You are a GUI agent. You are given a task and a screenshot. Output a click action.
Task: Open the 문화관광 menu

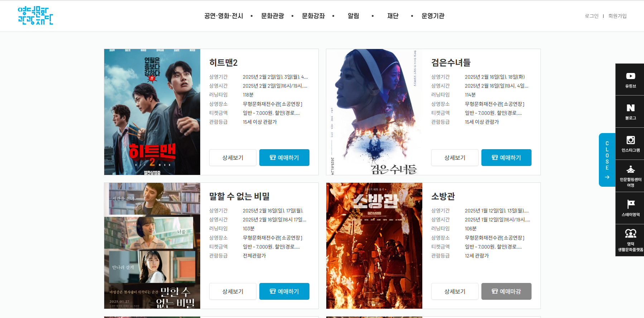pos(272,16)
